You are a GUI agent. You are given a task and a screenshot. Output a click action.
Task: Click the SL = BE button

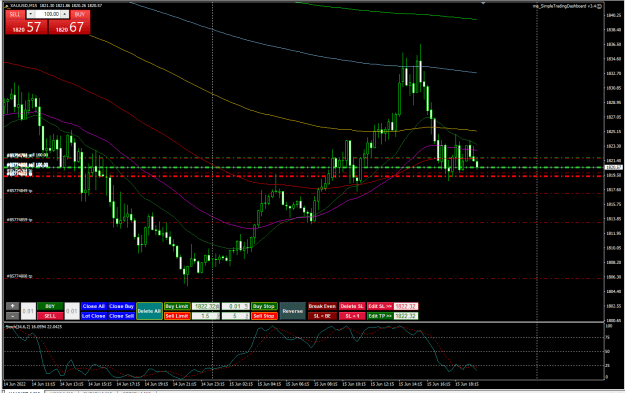point(322,316)
